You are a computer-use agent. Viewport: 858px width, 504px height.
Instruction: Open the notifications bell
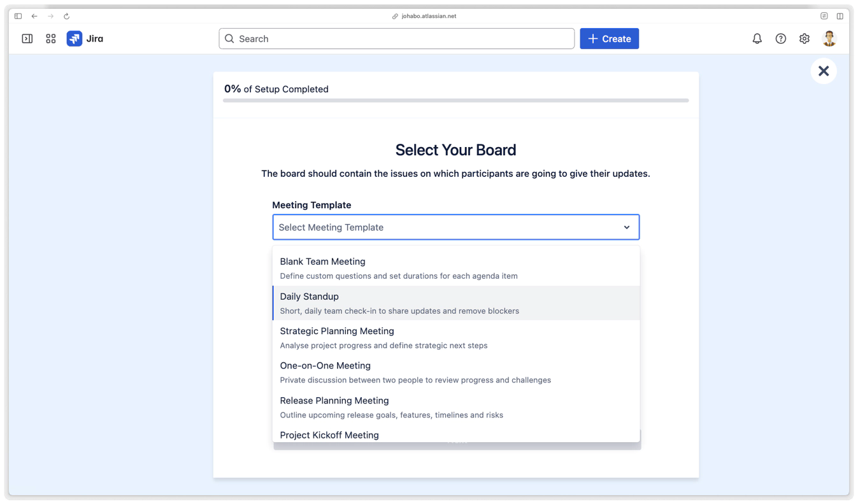[x=757, y=39]
